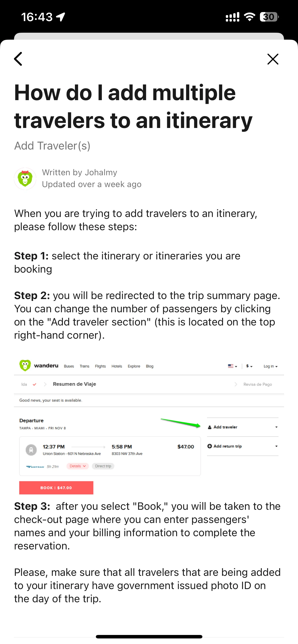The image size is (298, 644).
Task: Tap the Resumen de Viaje step
Action: [74, 384]
